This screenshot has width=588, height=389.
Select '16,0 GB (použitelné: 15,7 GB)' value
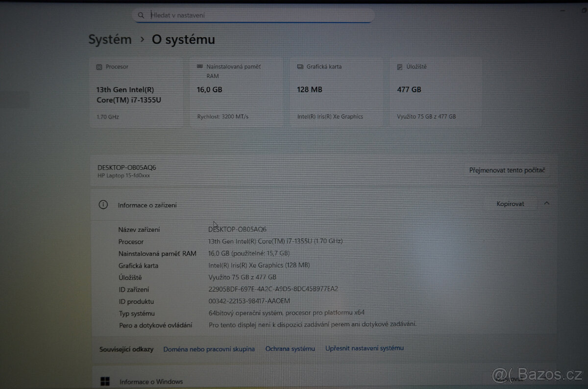point(249,253)
